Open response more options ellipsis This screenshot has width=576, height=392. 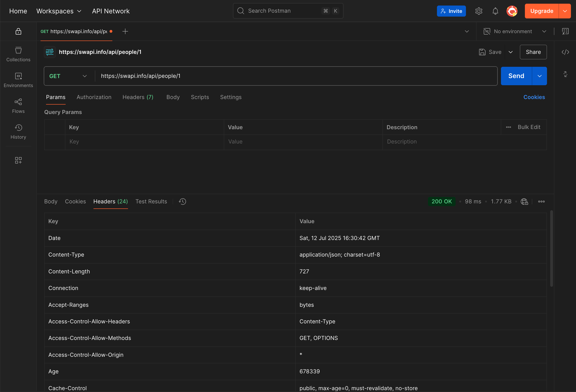click(x=541, y=201)
